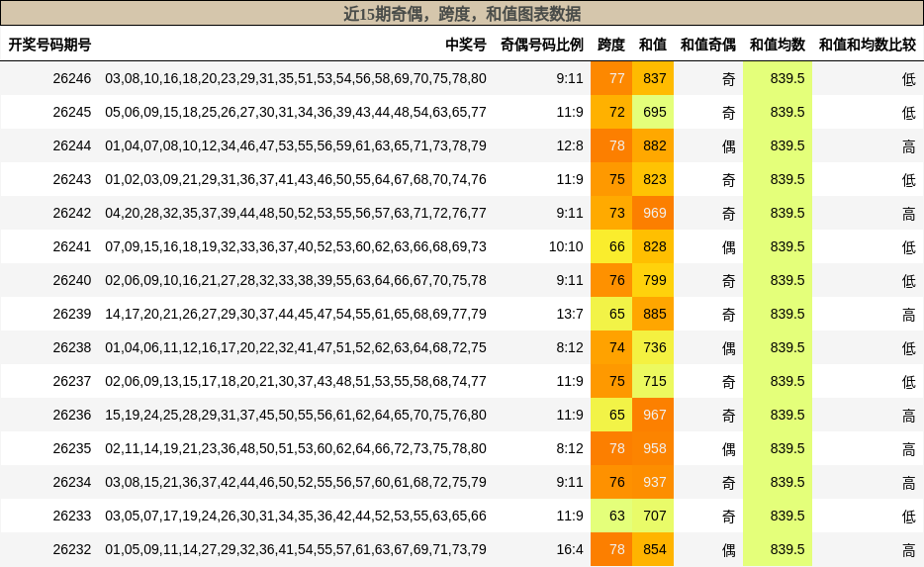Click winning numbers starting 03,08,10,16,18
Viewport: 924px width, 567px height.
pos(296,78)
